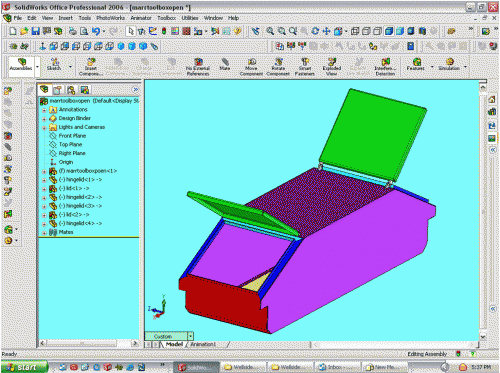The height and width of the screenshot is (373, 500).
Task: Toggle the Shaded With Edges display mode
Action: click(389, 31)
